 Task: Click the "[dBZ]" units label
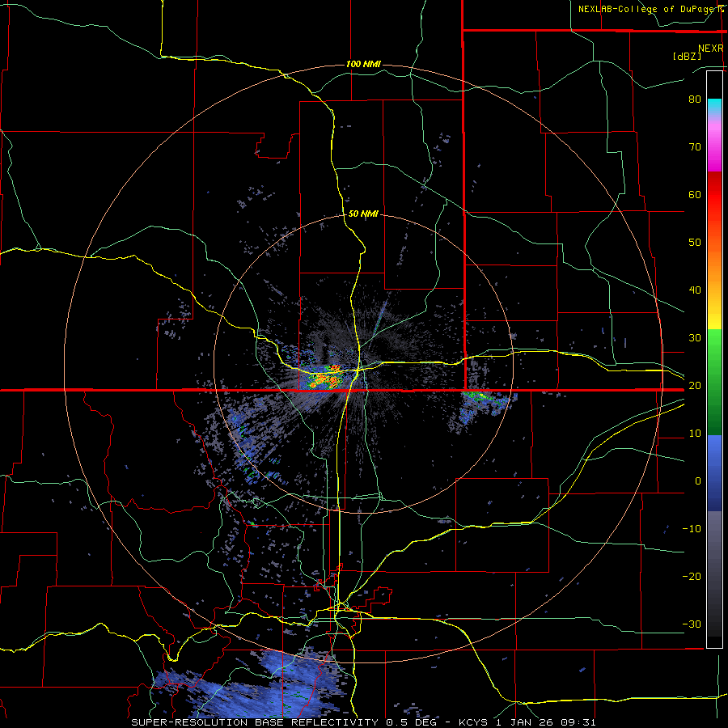pos(687,56)
